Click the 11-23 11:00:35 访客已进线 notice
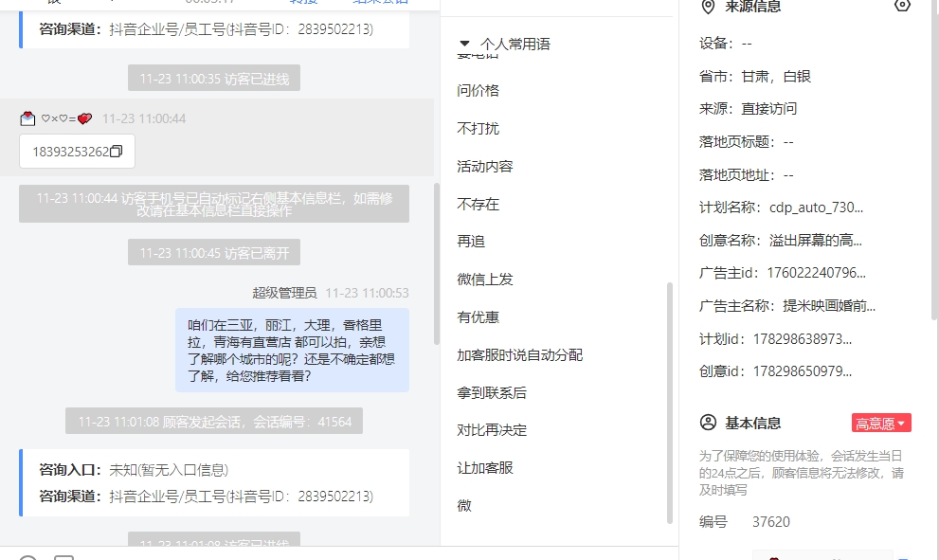Screen dimensions: 939x560 click(214, 79)
